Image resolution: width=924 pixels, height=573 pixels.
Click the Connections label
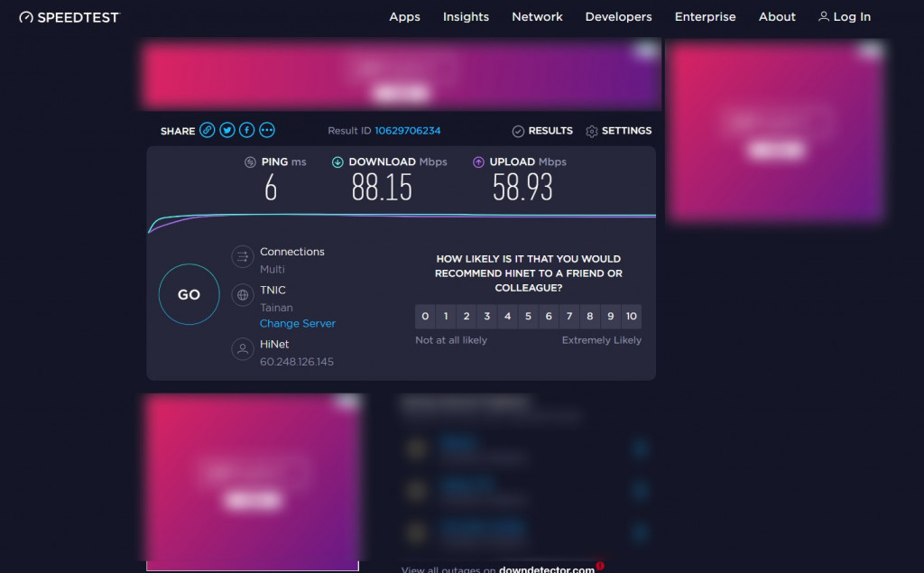[292, 252]
